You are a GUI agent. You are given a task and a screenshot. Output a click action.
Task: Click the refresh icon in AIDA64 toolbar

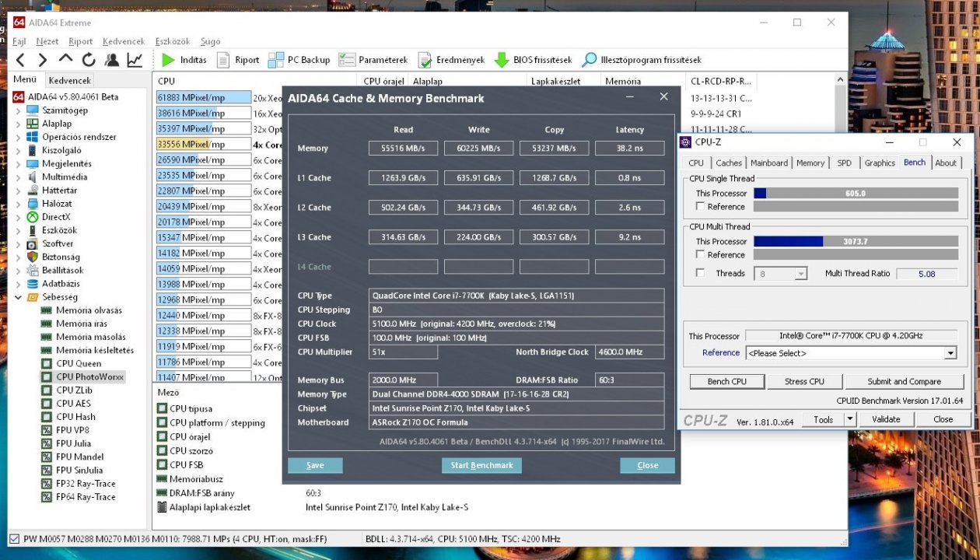[89, 60]
